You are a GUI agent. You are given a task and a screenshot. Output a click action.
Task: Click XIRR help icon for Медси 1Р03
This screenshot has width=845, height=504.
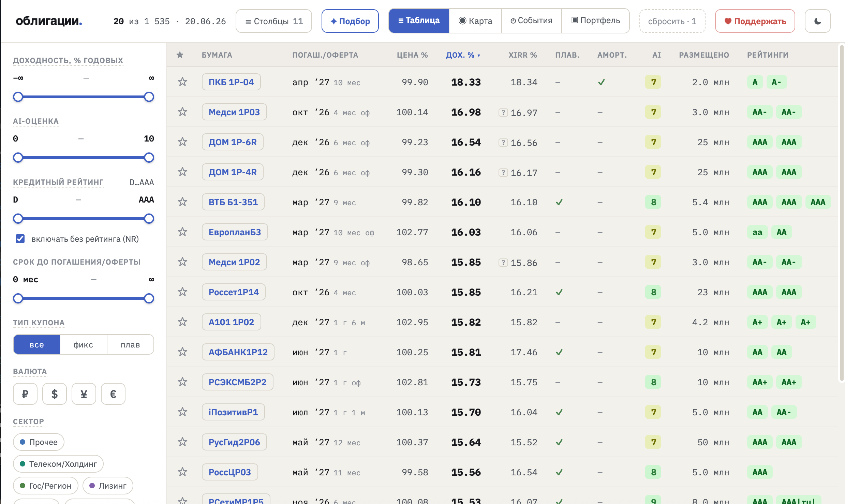tap(503, 113)
